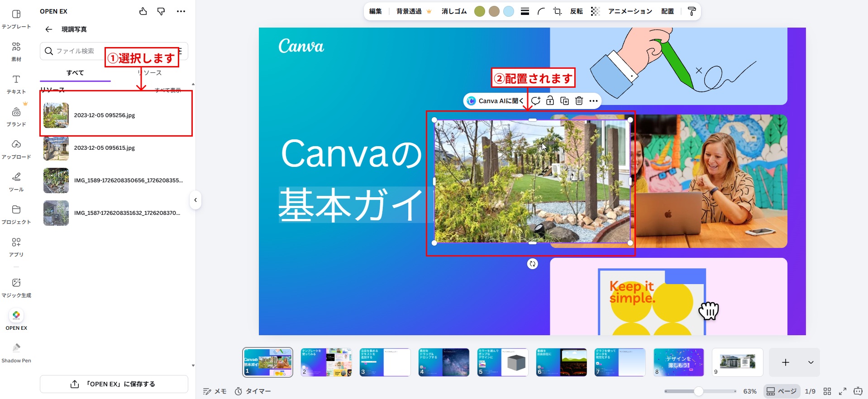Click the ファイル検索 search field
868x399 pixels.
click(114, 51)
